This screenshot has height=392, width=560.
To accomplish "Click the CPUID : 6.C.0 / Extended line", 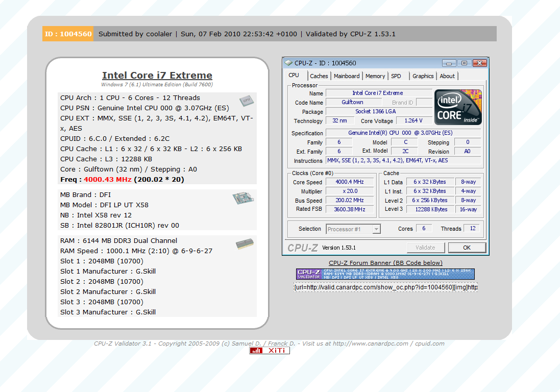I will tap(115, 138).
